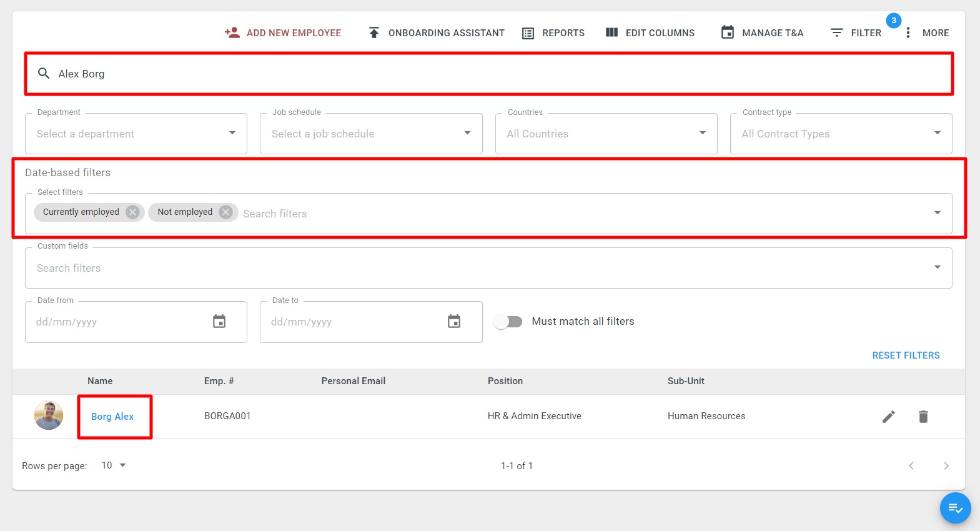This screenshot has width=980, height=531.
Task: Click the Manage T&A calendar icon
Action: [x=728, y=32]
